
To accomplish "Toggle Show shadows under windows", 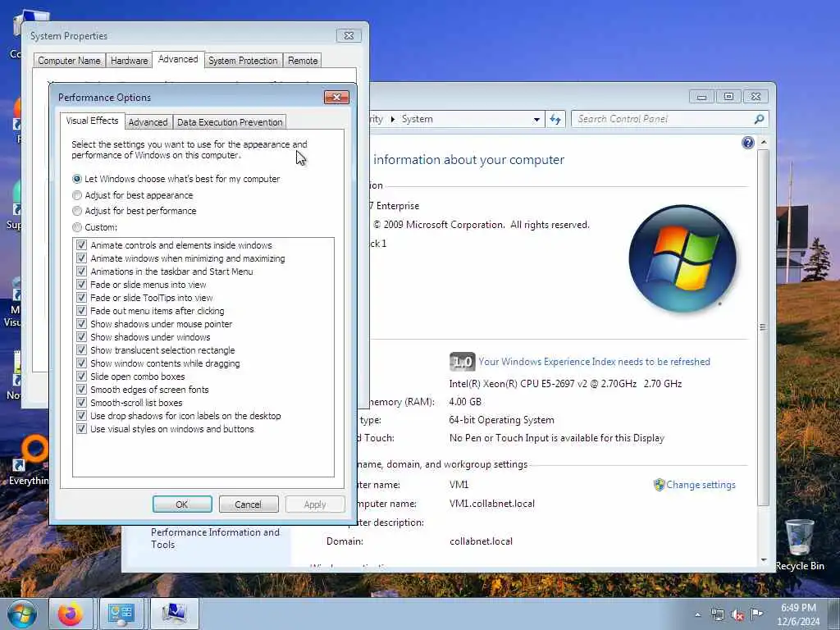I will [81, 337].
